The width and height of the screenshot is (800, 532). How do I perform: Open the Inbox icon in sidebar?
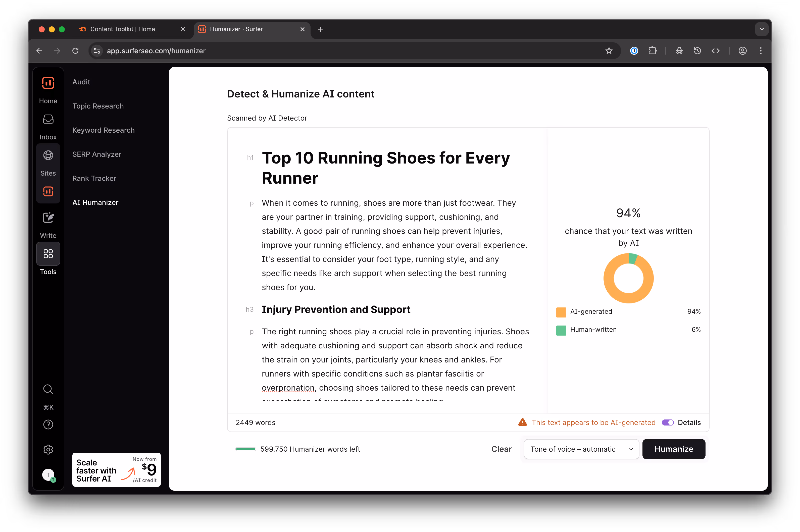(x=48, y=119)
